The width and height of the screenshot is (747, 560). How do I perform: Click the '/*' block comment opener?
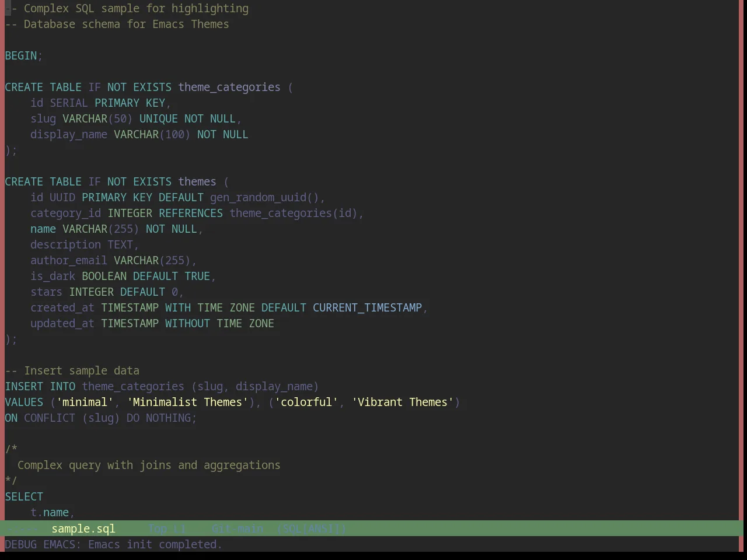(x=11, y=450)
